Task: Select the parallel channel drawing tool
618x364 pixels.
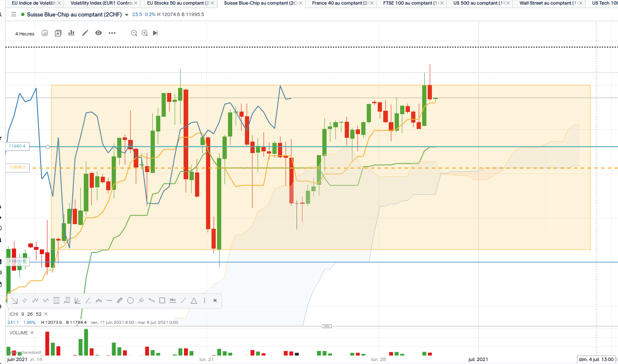Action: [25, 301]
